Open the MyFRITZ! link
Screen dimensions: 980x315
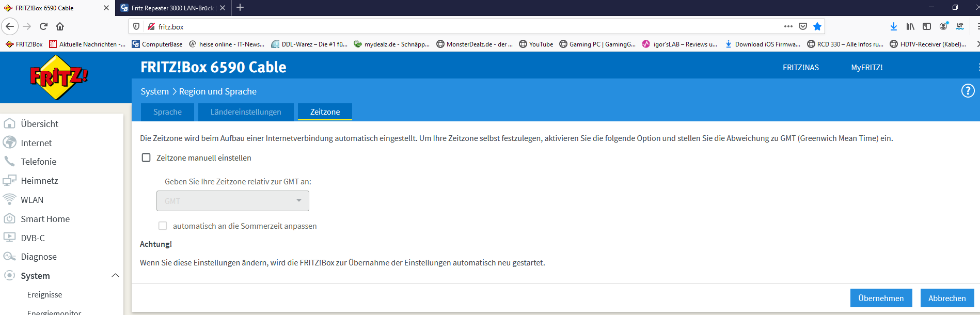[866, 68]
